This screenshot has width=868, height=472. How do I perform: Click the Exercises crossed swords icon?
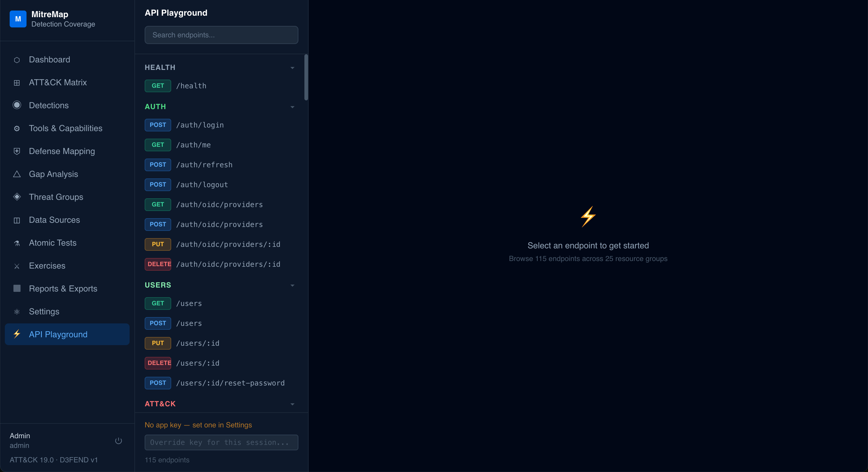coord(17,266)
